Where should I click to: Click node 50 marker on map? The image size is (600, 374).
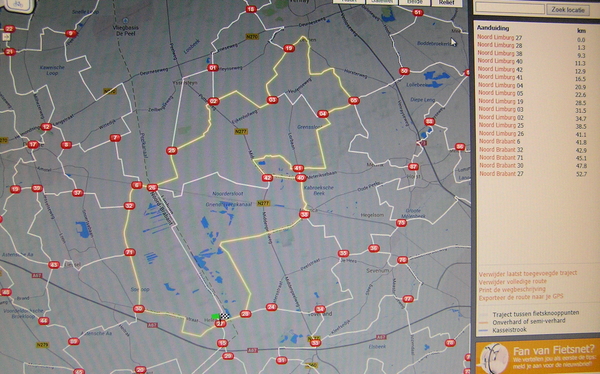[404, 71]
